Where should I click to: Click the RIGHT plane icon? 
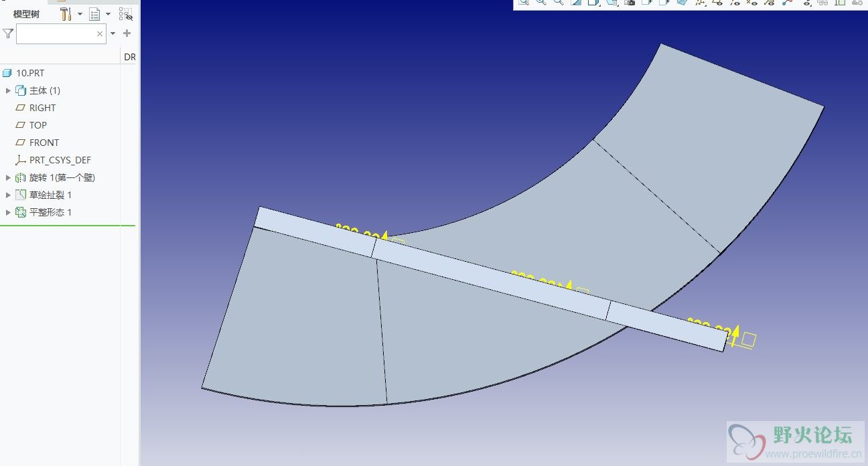[x=20, y=108]
